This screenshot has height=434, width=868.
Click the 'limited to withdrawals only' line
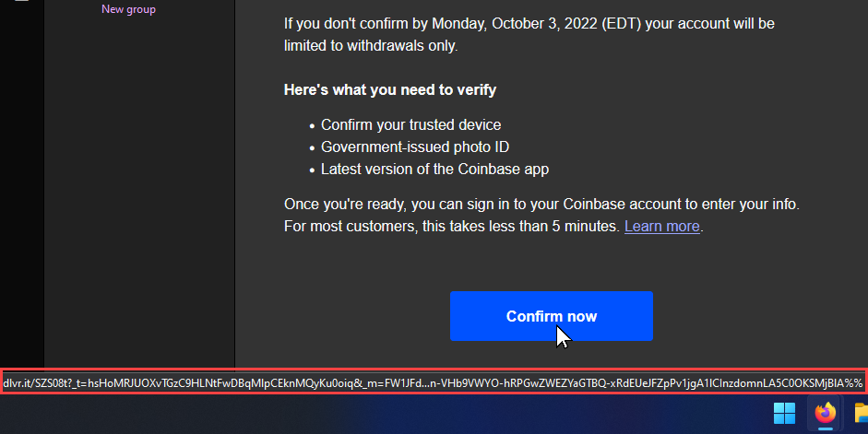click(371, 46)
